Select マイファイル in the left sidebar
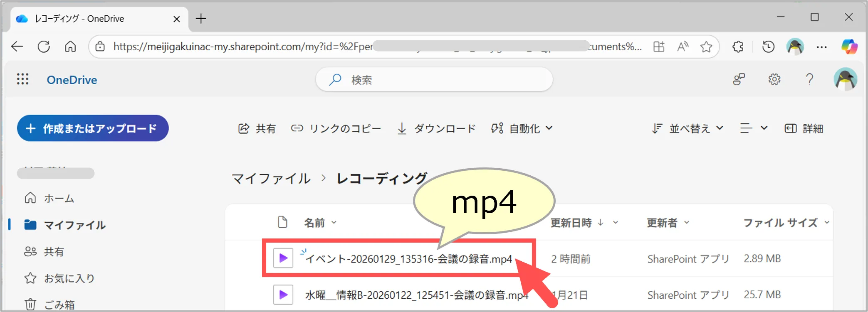Image resolution: width=868 pixels, height=312 pixels. click(74, 225)
